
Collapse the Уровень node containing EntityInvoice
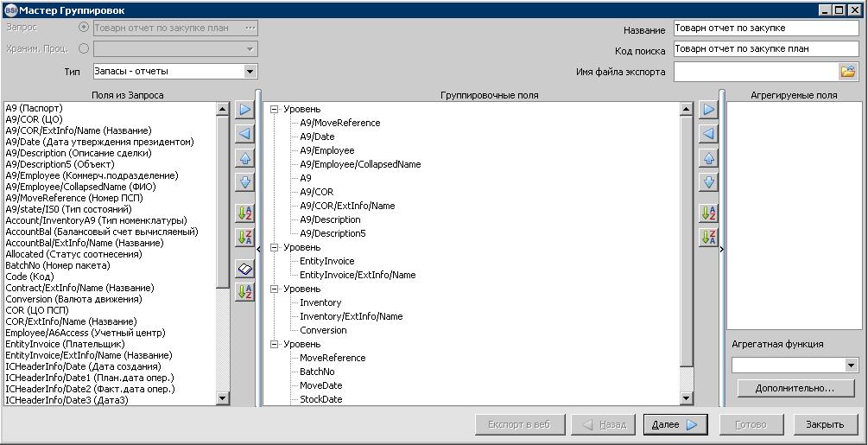click(275, 247)
